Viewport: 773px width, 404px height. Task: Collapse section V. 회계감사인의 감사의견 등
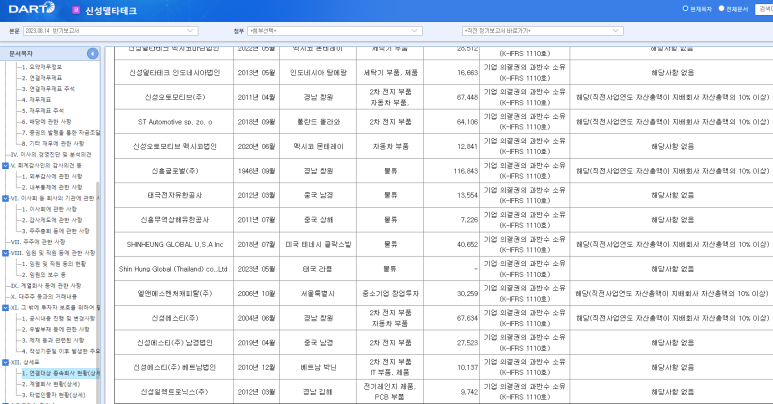click(x=5, y=165)
